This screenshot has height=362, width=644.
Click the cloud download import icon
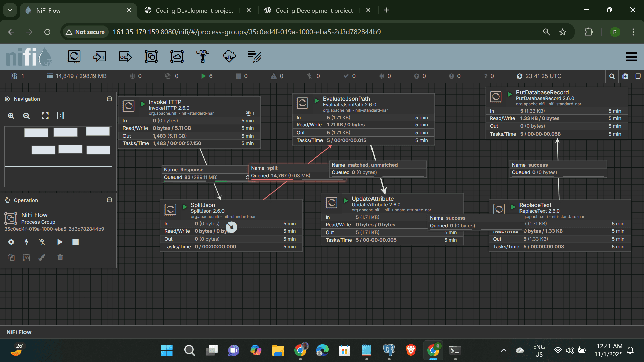click(x=229, y=56)
